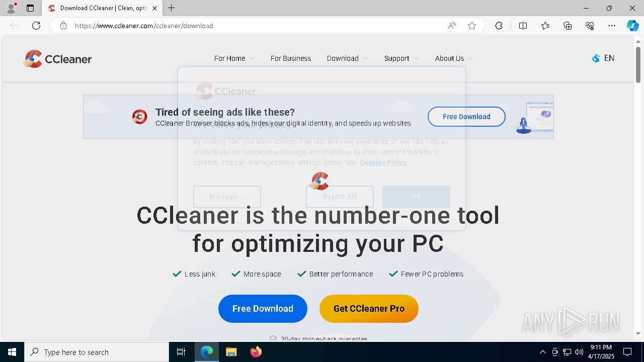Expand the Download dropdown menu
644x362 pixels.
[x=347, y=58]
